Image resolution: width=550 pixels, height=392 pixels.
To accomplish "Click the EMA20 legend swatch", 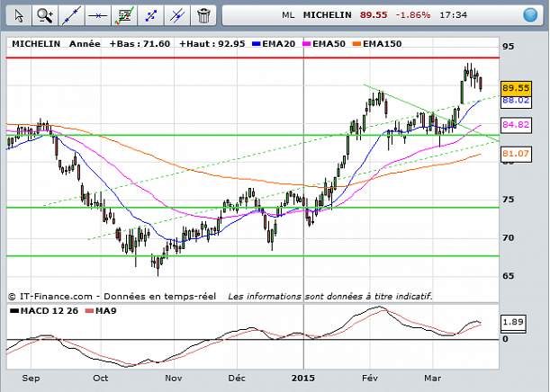I will pyautogui.click(x=257, y=44).
